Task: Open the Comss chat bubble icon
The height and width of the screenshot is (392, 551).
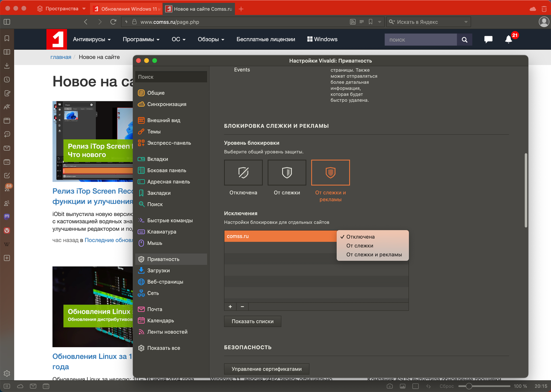Action: coord(488,39)
